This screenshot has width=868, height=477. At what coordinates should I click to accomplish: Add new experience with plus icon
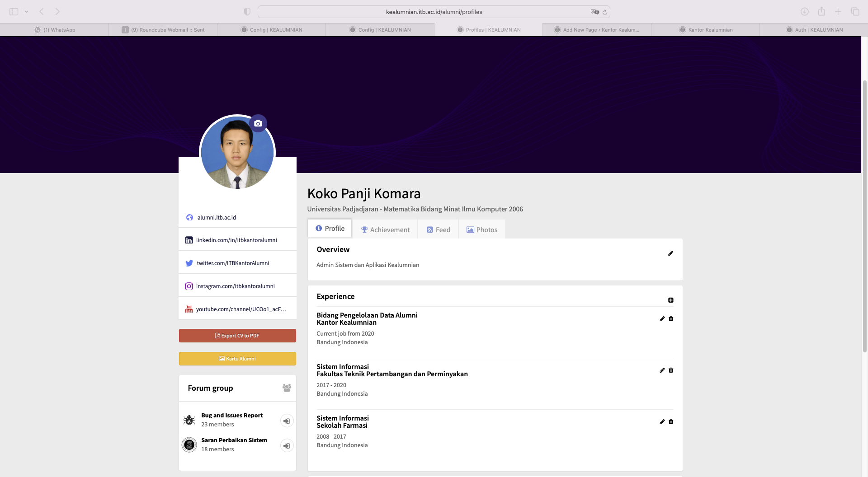tap(670, 300)
